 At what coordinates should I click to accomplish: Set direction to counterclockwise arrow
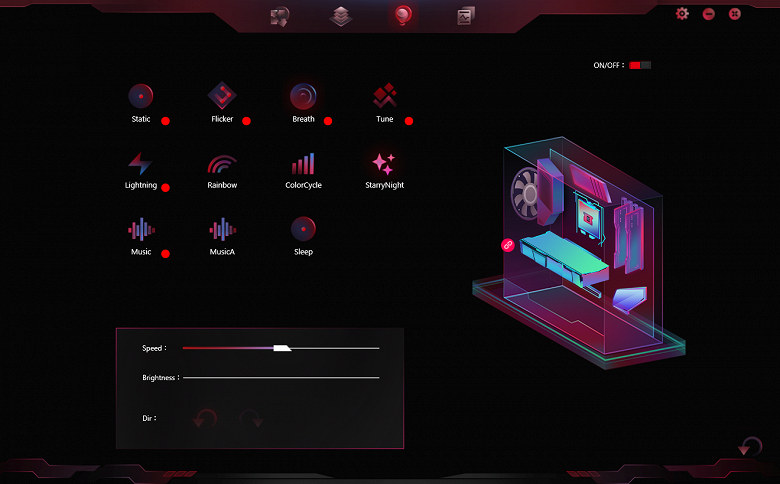pyautogui.click(x=204, y=418)
